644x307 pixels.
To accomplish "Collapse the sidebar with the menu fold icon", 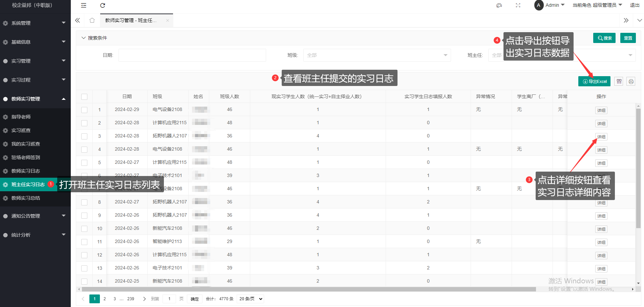I will [x=84, y=5].
